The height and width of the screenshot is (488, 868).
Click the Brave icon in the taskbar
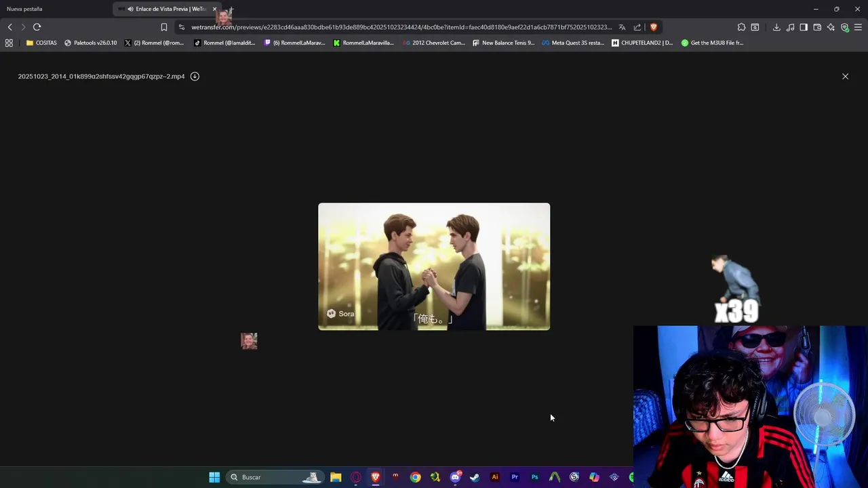(376, 477)
